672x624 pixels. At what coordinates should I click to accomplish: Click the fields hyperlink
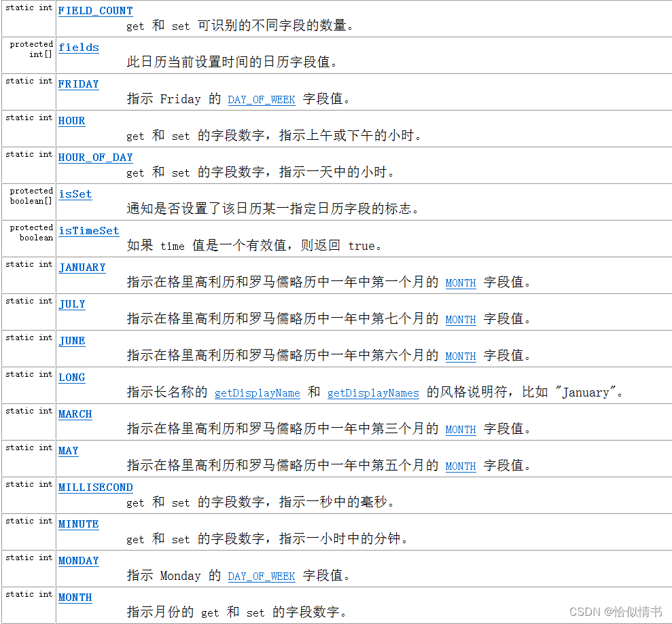78,47
